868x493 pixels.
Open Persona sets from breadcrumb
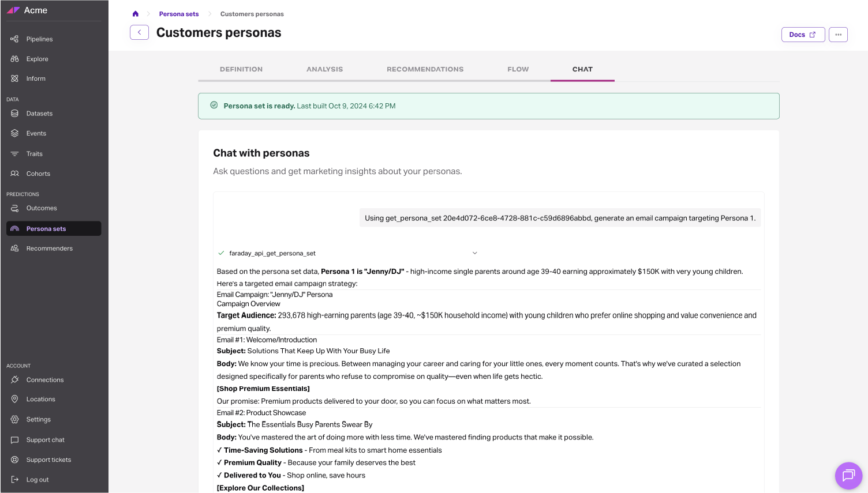(x=179, y=13)
